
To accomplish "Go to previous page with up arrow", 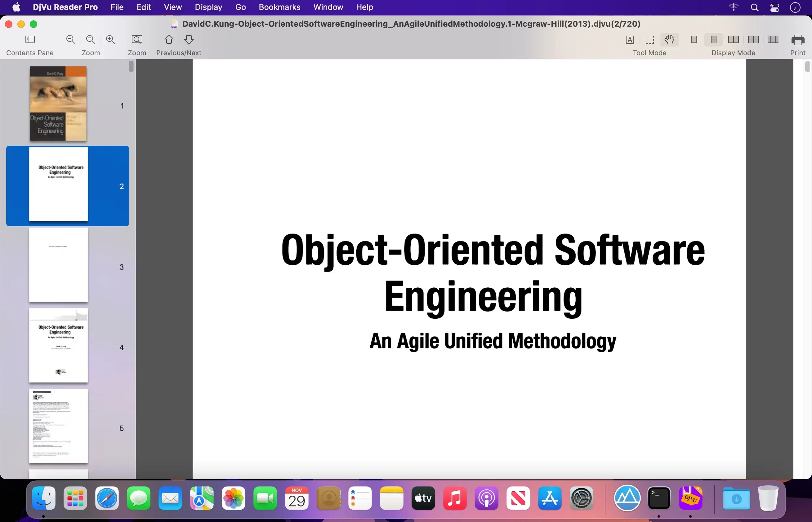I will click(x=169, y=40).
